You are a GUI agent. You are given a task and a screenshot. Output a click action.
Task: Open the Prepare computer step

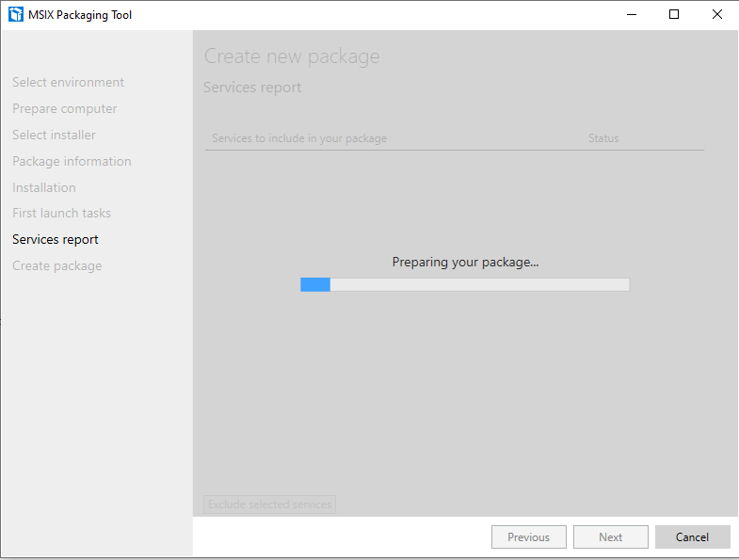[64, 109]
